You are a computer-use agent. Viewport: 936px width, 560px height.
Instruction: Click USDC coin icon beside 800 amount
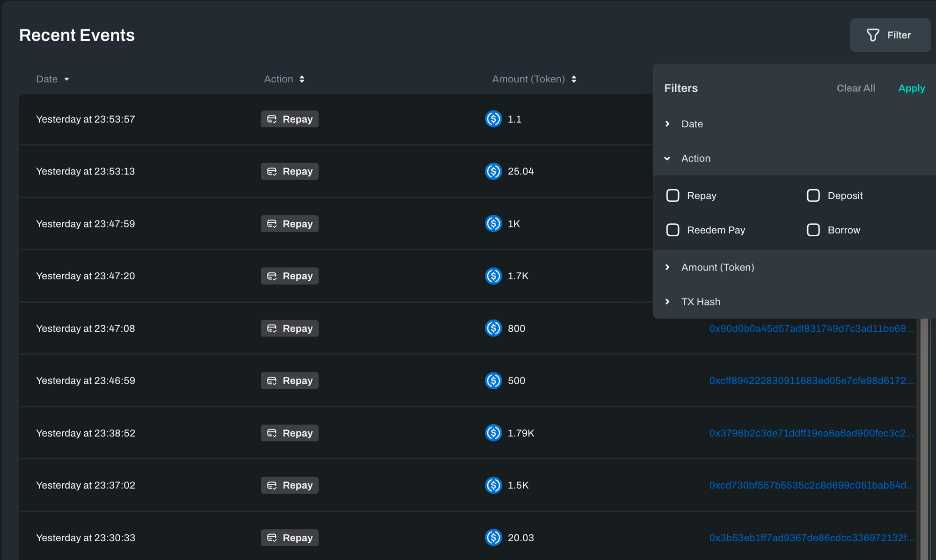493,328
